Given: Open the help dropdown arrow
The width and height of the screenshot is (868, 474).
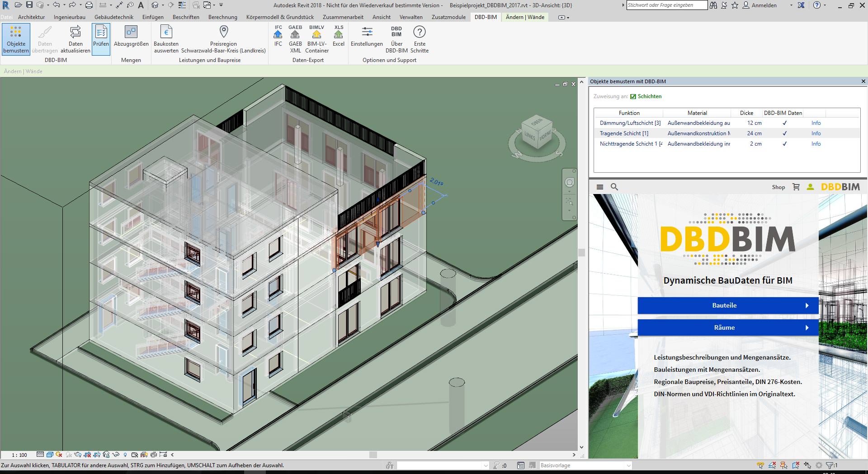Looking at the screenshot, I should pyautogui.click(x=825, y=5).
